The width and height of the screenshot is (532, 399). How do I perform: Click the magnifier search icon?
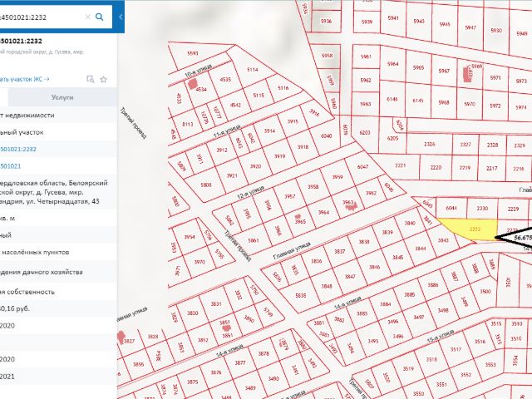coord(101,16)
